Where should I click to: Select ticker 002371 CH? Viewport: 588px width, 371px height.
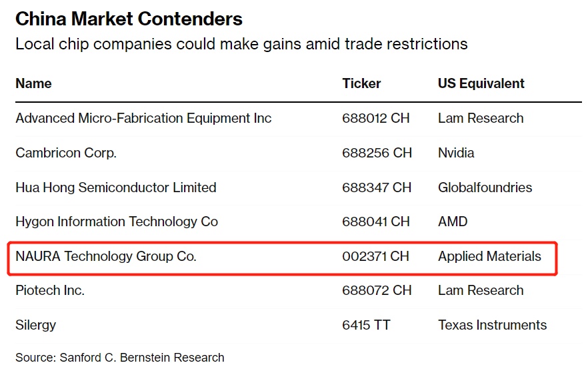(x=377, y=256)
